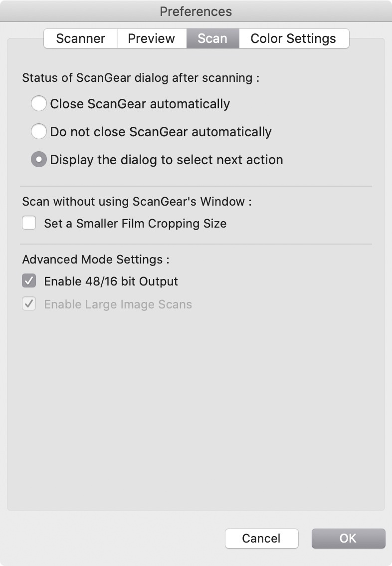Go to the Color Settings tab
The width and height of the screenshot is (392, 566).
(293, 38)
